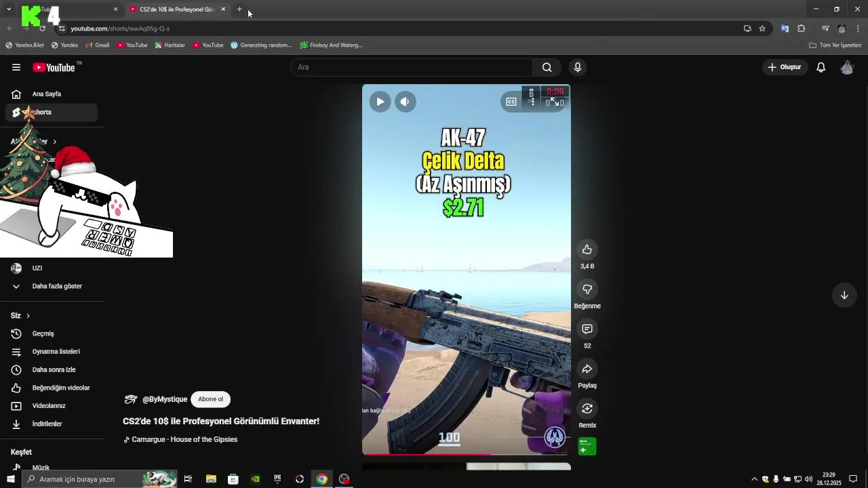Install page as app icon in address bar
This screenshot has width=868, height=488.
point(747,28)
